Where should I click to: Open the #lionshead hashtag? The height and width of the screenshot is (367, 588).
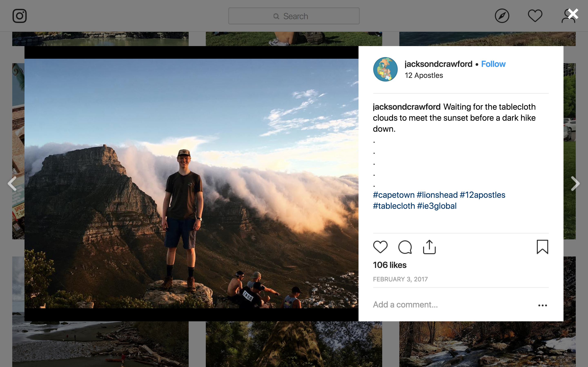437,195
